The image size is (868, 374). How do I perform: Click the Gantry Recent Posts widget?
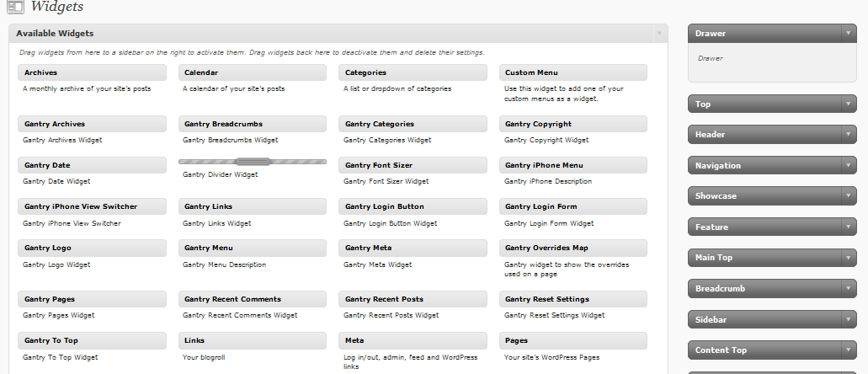[413, 299]
